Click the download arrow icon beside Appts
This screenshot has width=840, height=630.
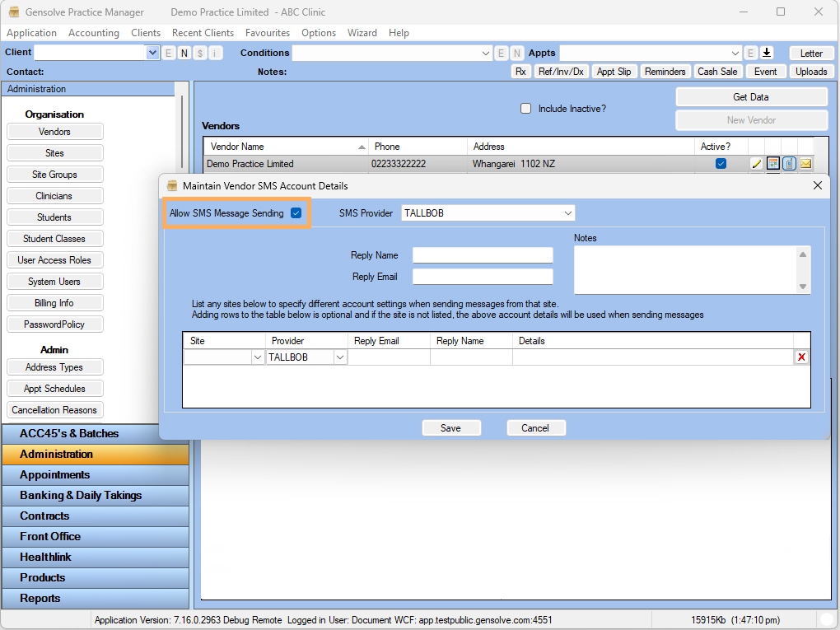point(767,53)
